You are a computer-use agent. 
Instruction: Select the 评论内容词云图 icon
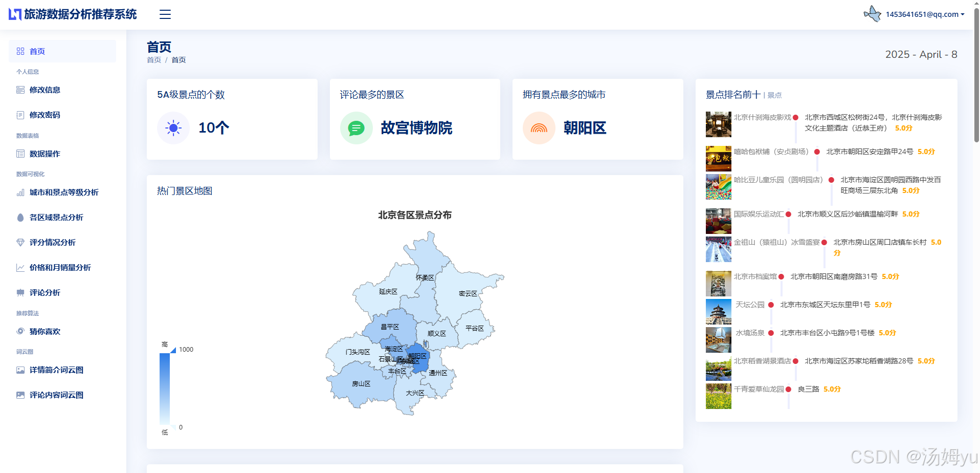tap(20, 395)
